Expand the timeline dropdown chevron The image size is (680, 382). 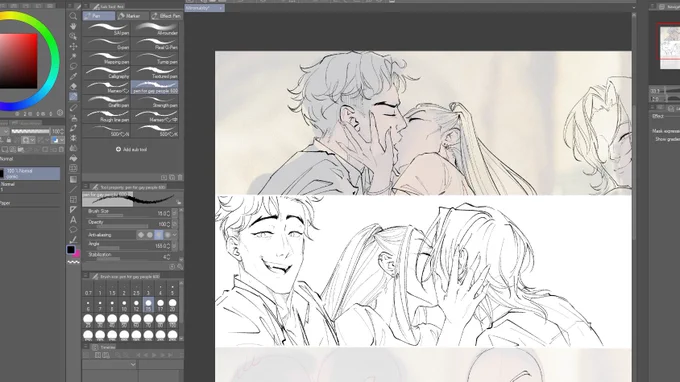tap(133, 364)
